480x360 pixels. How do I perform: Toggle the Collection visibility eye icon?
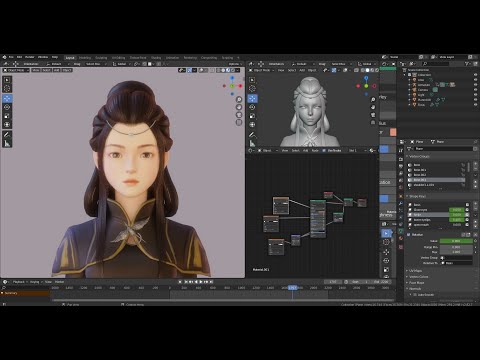click(x=476, y=75)
